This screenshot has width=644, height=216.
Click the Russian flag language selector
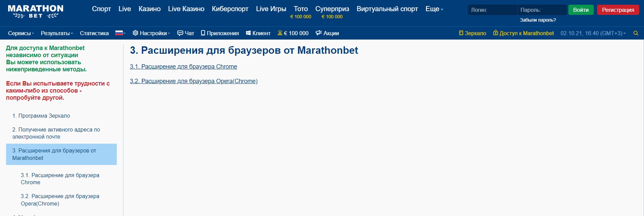120,33
